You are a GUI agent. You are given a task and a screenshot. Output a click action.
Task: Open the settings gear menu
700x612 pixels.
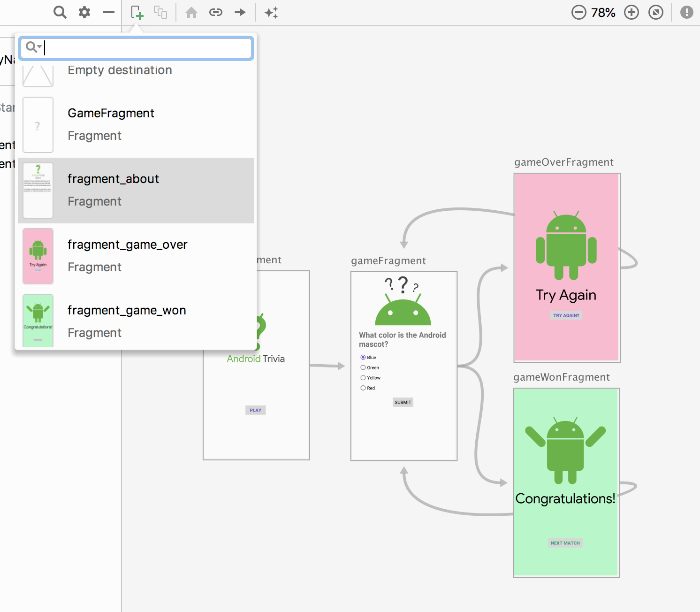tap(84, 12)
